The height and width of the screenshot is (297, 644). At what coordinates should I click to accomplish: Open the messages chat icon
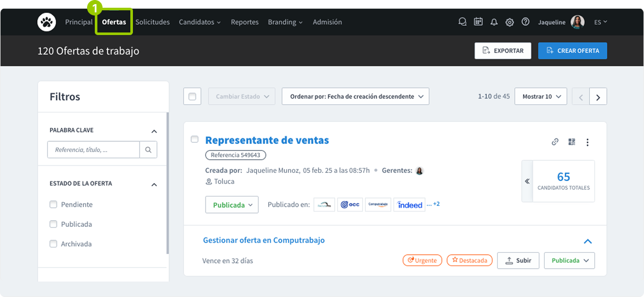462,22
